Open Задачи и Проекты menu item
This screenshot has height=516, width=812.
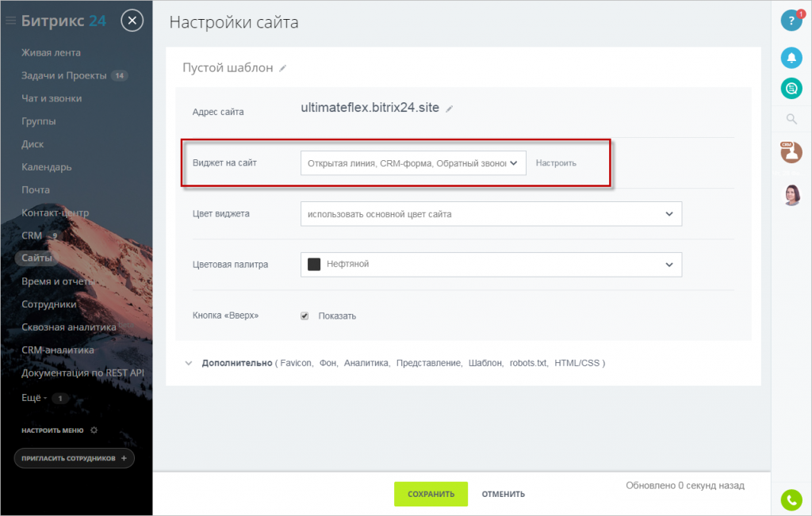coord(63,75)
